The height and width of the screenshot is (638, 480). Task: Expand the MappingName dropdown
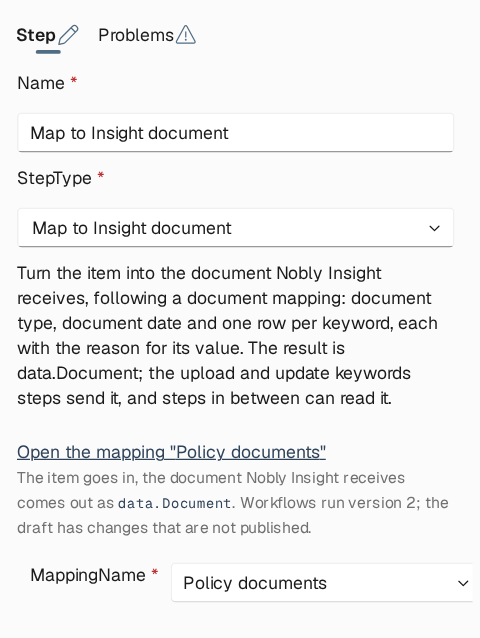pos(322,583)
